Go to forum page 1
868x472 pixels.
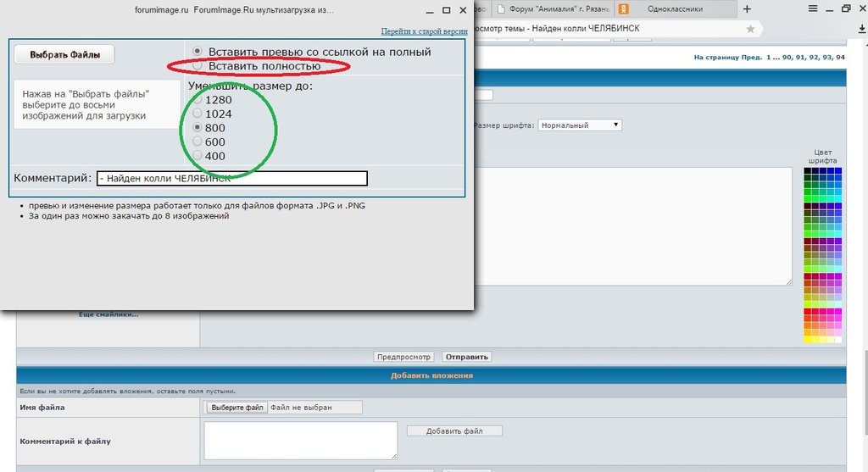tap(768, 57)
